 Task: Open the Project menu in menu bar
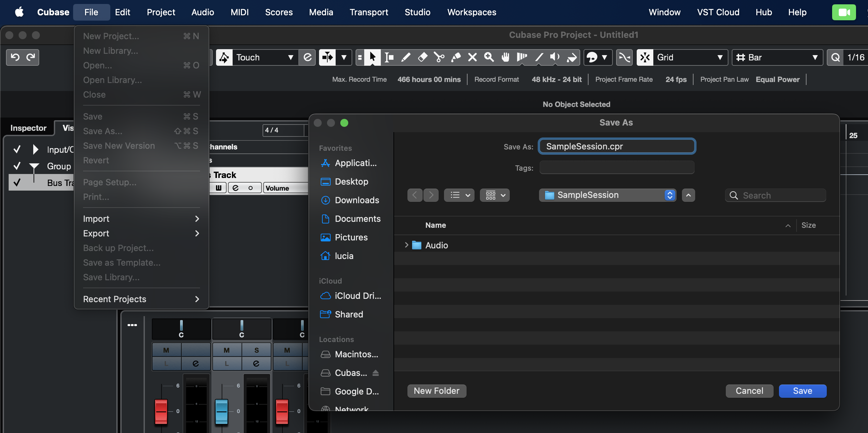(161, 12)
